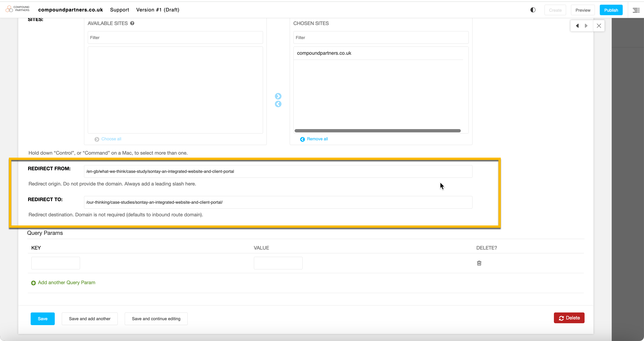
Task: Click the empty available sites list box
Action: [175, 90]
